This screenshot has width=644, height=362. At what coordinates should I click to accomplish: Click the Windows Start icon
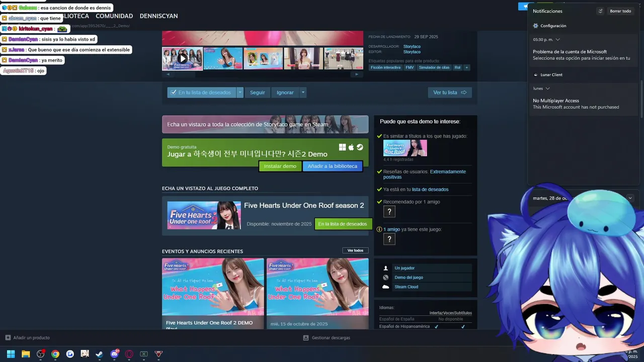click(x=11, y=354)
